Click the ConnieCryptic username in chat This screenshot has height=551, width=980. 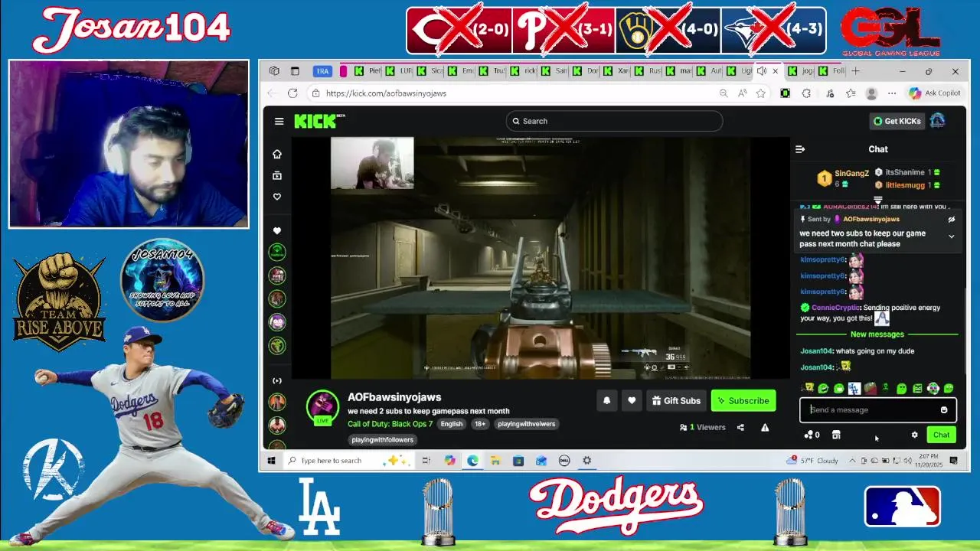click(x=836, y=308)
